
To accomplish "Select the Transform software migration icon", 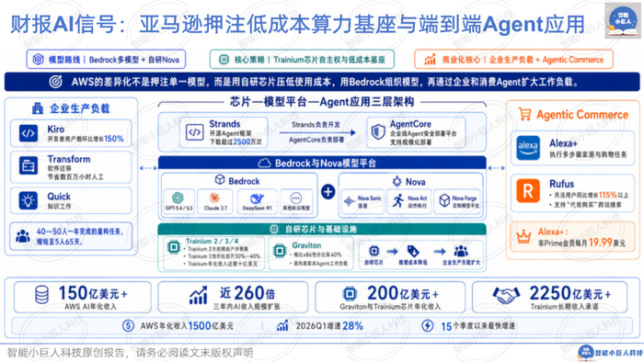I will [29, 166].
